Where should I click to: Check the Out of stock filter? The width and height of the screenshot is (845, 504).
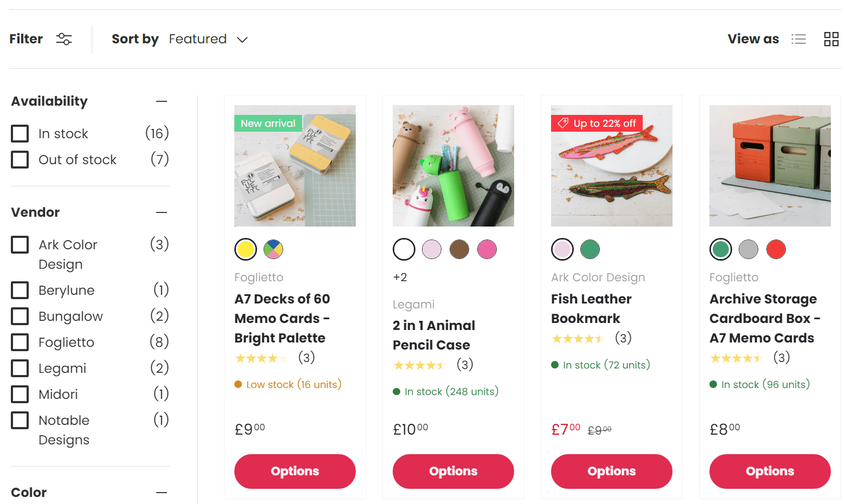(20, 159)
